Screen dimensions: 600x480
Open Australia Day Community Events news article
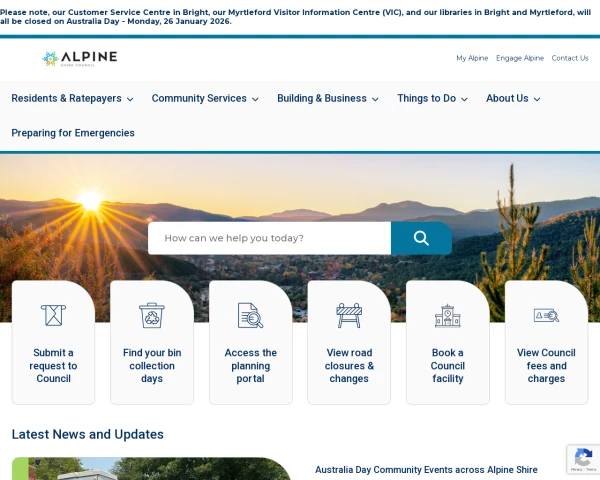coord(426,469)
